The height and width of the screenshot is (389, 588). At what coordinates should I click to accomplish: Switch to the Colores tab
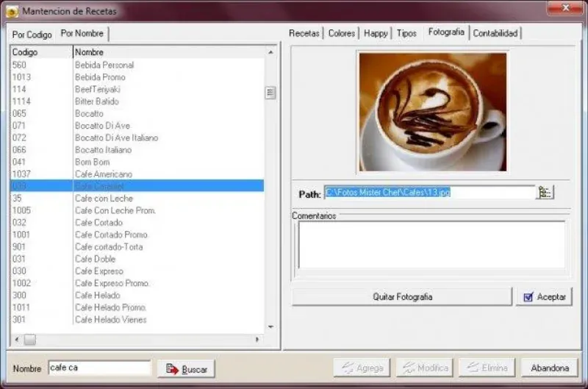click(x=342, y=33)
